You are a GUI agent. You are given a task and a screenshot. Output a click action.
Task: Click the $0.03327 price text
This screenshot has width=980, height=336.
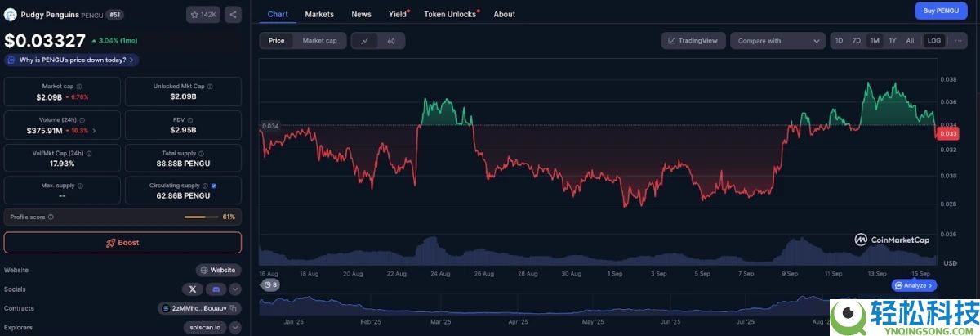click(x=44, y=41)
